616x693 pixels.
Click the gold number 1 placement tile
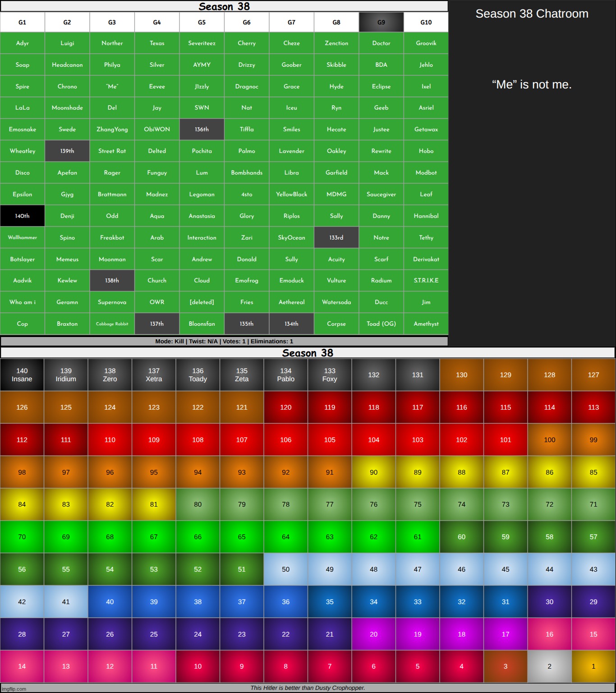coord(593,666)
